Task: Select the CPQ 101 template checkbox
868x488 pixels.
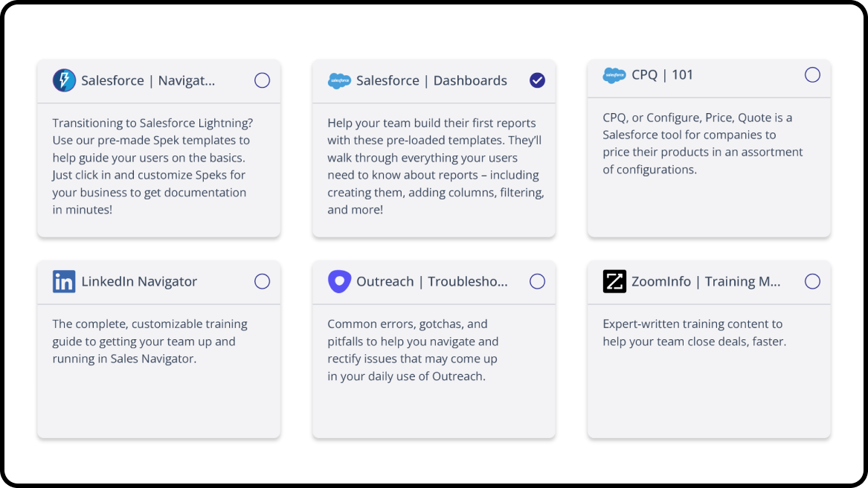Action: click(x=812, y=75)
